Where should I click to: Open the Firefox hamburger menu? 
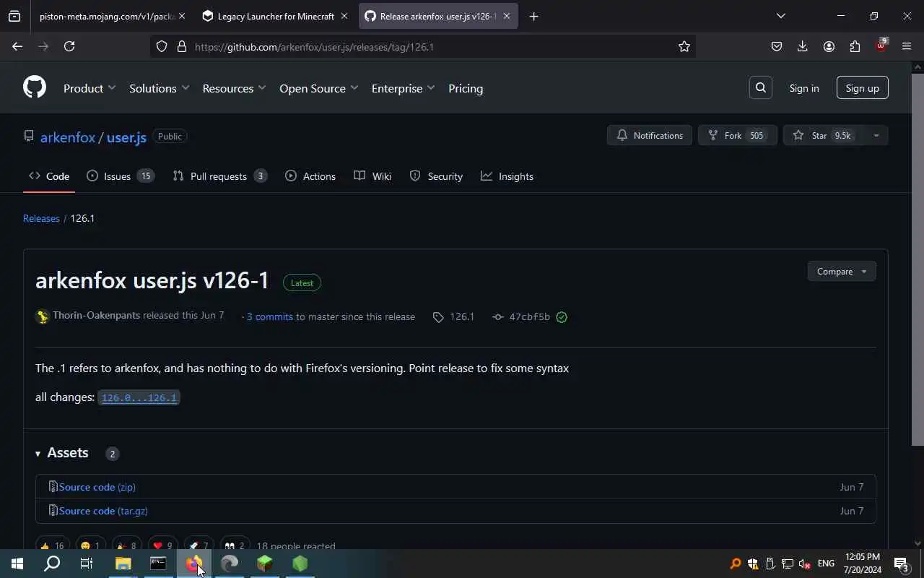(907, 46)
